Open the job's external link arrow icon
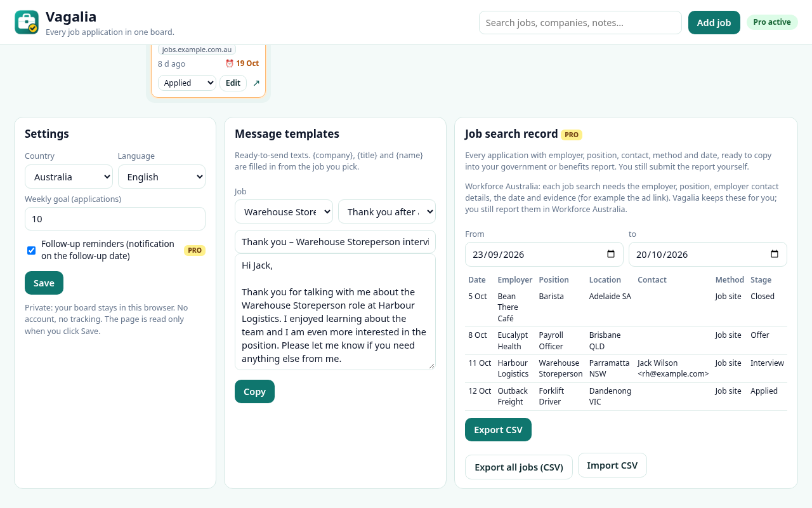 (256, 83)
